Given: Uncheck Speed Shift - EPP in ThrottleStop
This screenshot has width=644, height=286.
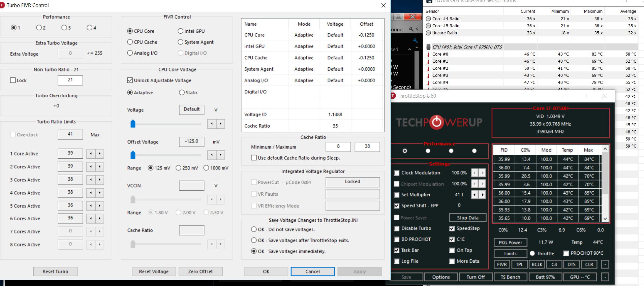Looking at the screenshot, I should (x=397, y=205).
